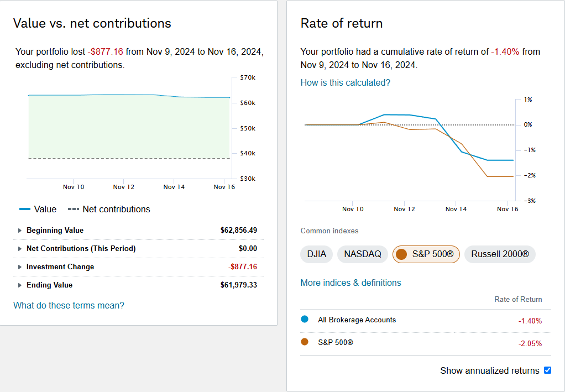
Task: Click the blue All Brokerage Accounts dot
Action: 305,320
